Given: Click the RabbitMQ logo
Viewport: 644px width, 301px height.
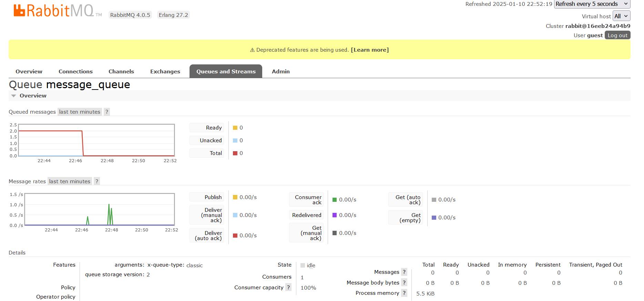Looking at the screenshot, I should point(58,11).
